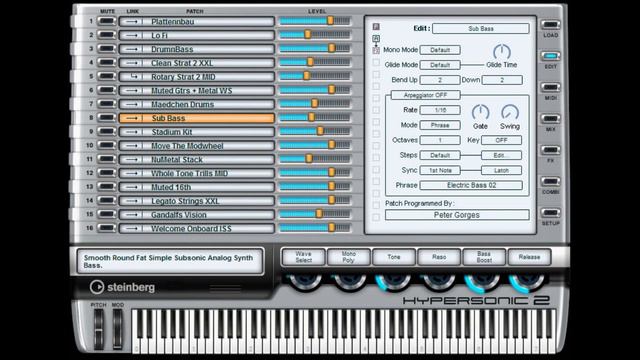The height and width of the screenshot is (360, 640).
Task: Click the Glide Time knob
Action: pyautogui.click(x=502, y=52)
